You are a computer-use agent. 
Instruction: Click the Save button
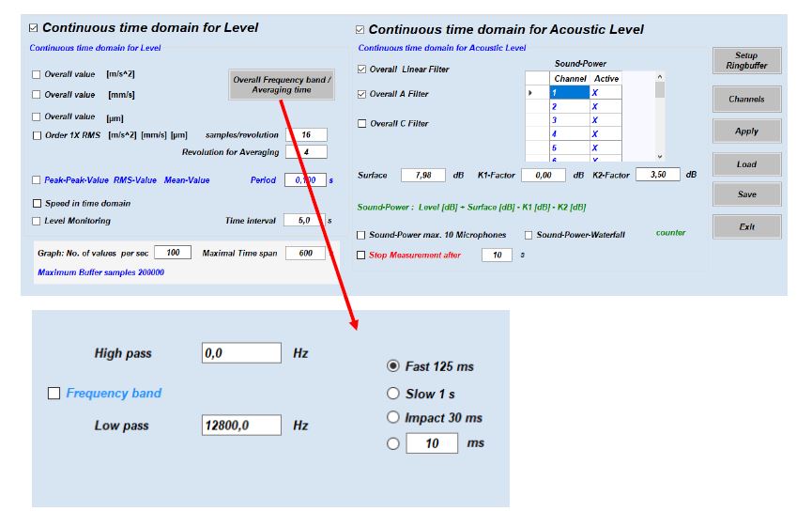tap(746, 194)
